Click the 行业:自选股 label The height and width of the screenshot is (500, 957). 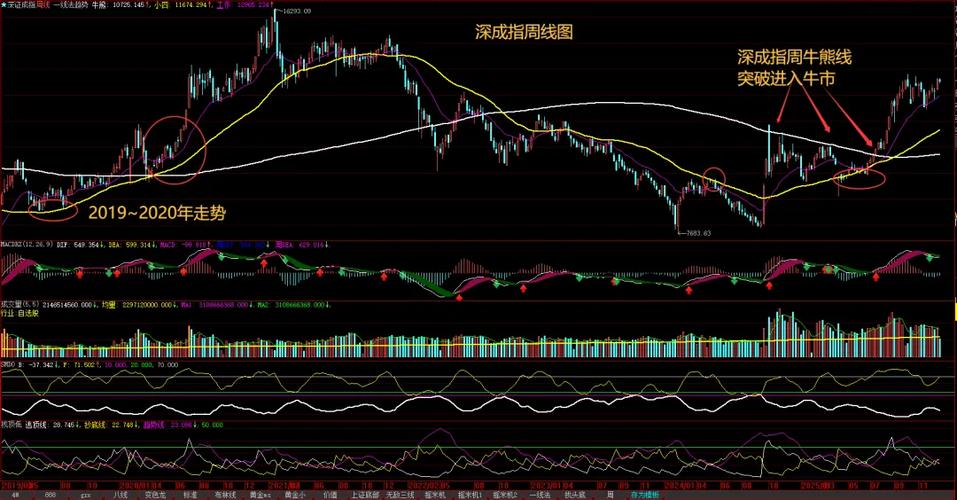coord(20,313)
